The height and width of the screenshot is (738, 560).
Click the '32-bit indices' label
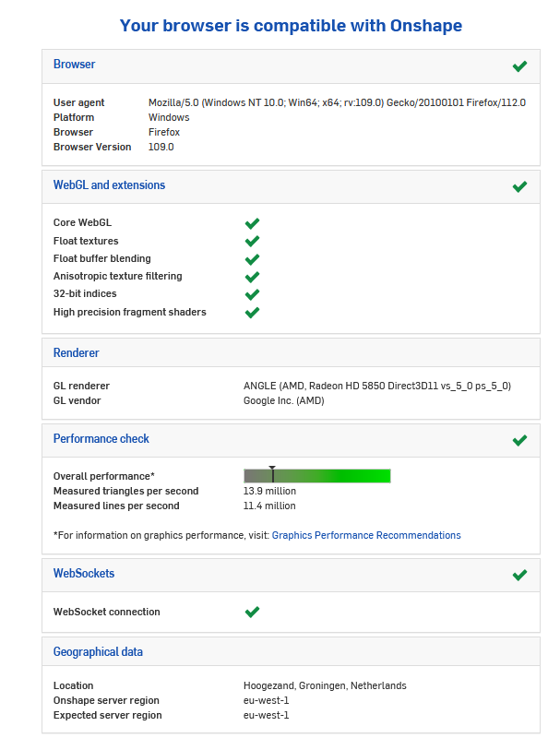coord(85,293)
